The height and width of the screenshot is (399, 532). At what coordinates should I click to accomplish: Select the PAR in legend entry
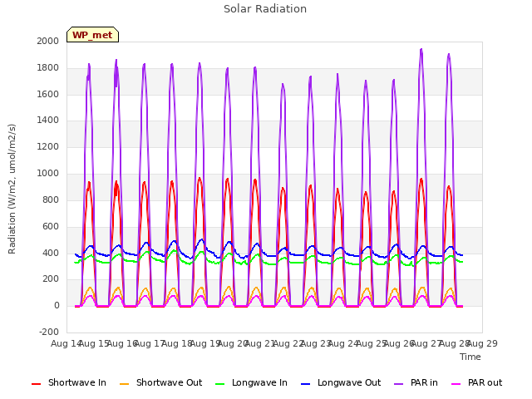(x=416, y=382)
